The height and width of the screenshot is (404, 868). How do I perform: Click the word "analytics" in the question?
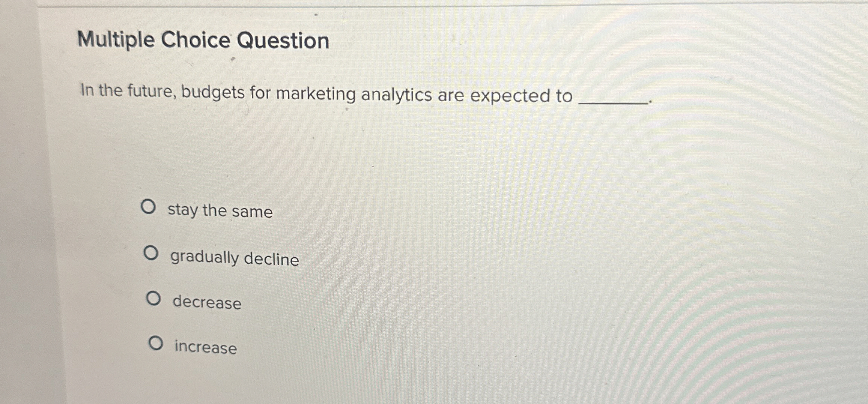(396, 95)
